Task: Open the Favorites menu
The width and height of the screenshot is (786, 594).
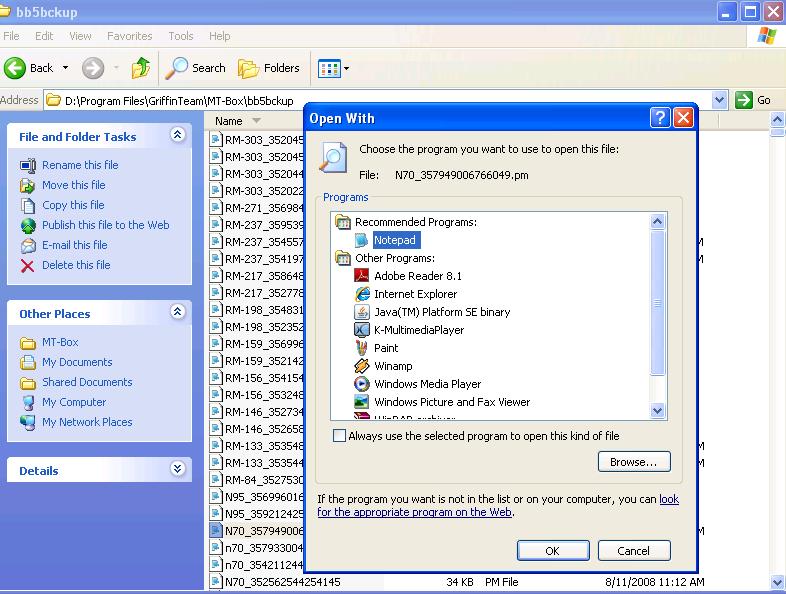Action: point(129,36)
